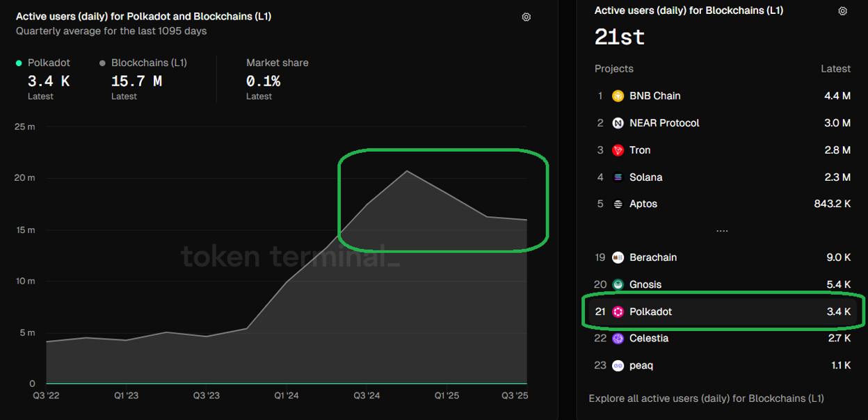Click the Latest column header in ranking
The width and height of the screenshot is (868, 420).
(x=835, y=69)
